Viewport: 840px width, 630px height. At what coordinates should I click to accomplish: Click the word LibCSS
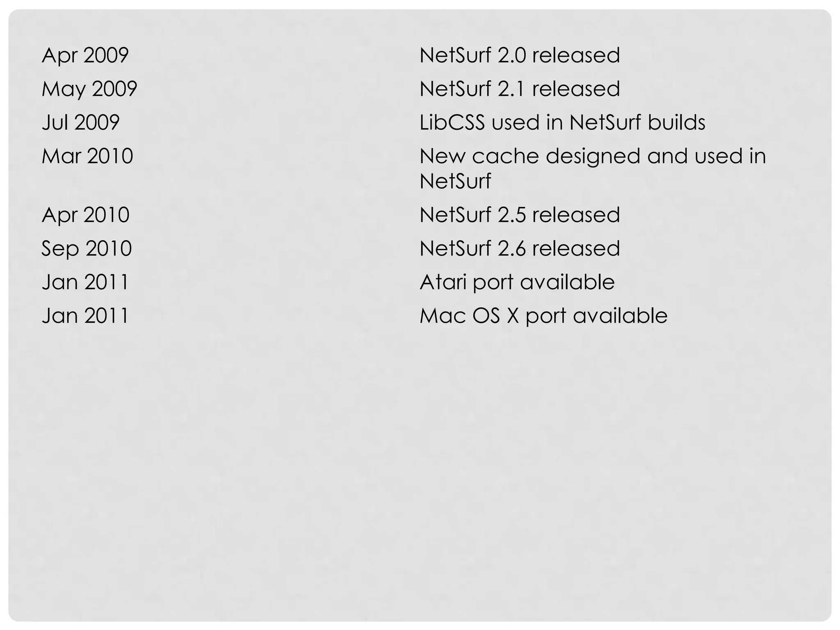tap(452, 123)
